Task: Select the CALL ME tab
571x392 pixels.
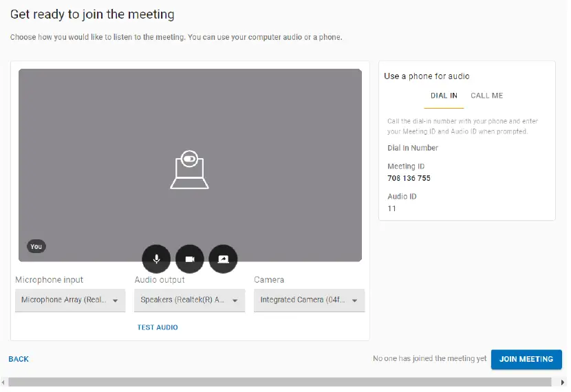Action: point(486,96)
